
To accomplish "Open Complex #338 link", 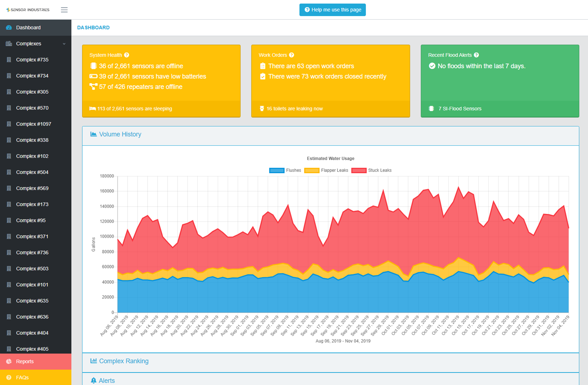I will tap(36, 140).
